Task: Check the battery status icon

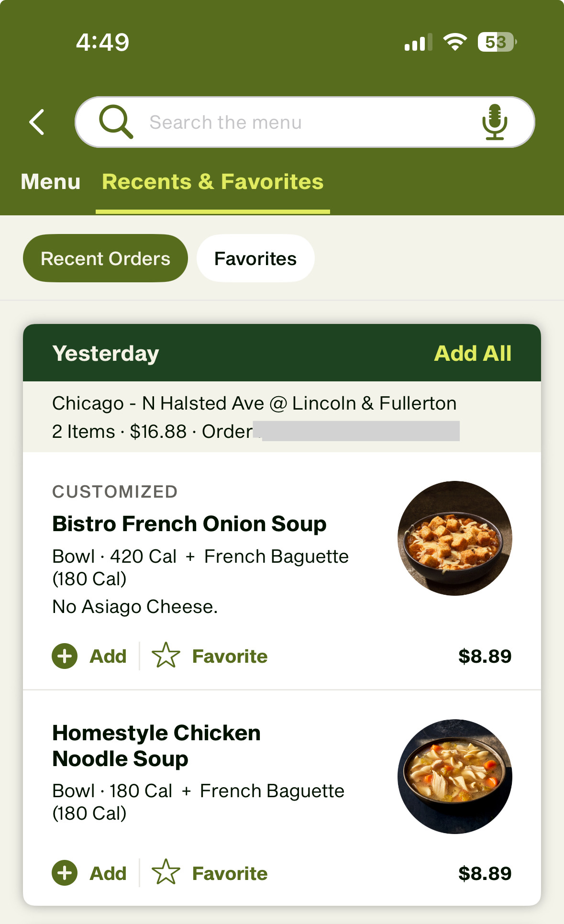Action: click(x=497, y=42)
